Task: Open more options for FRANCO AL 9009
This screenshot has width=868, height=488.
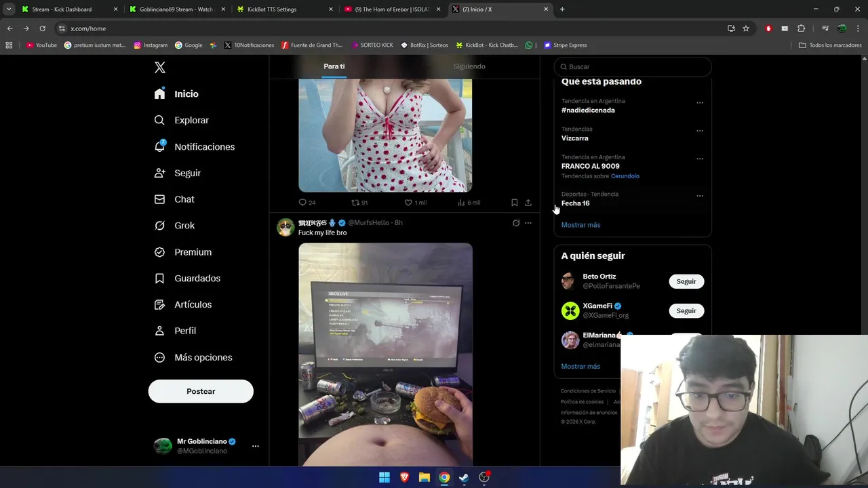Action: click(x=700, y=159)
